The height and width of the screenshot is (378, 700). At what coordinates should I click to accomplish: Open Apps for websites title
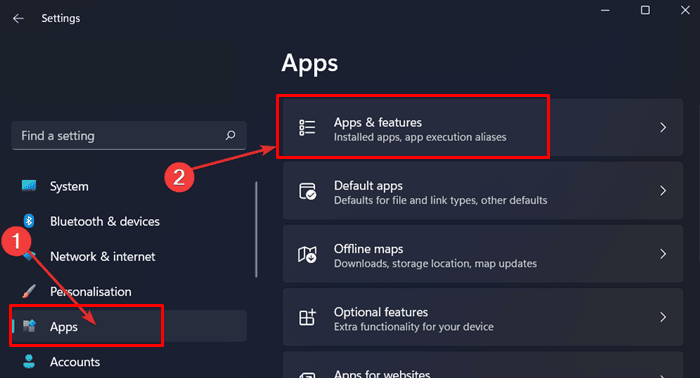[x=382, y=374]
